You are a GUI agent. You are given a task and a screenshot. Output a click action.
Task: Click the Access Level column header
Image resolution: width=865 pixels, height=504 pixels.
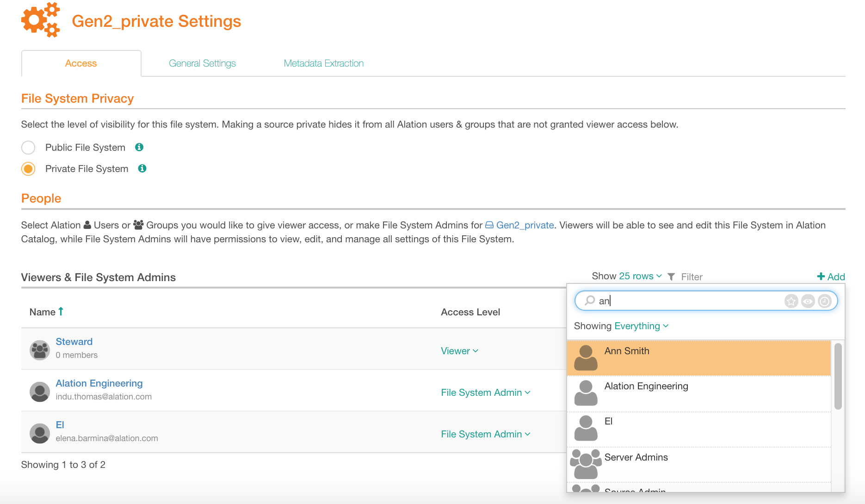click(470, 312)
